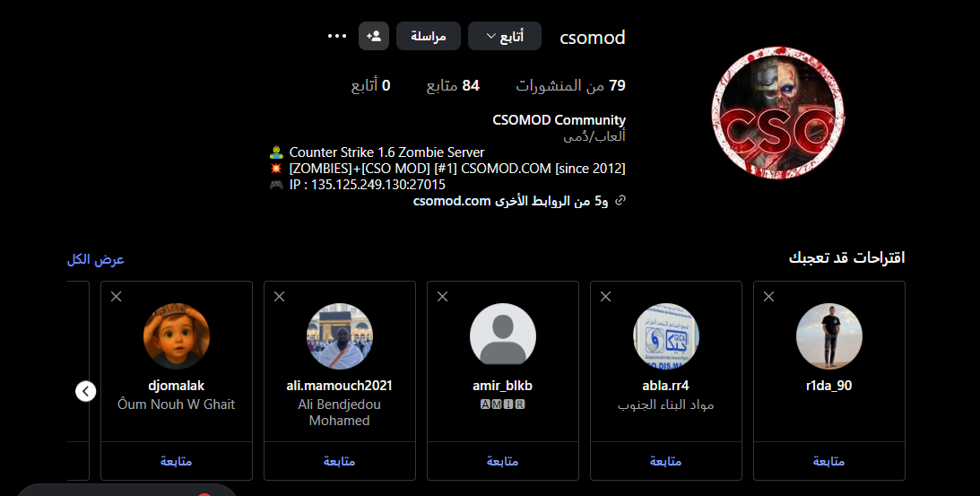Viewport: 980px width, 496px height.
Task: Open abla.rr4 profile avatar
Action: (666, 336)
